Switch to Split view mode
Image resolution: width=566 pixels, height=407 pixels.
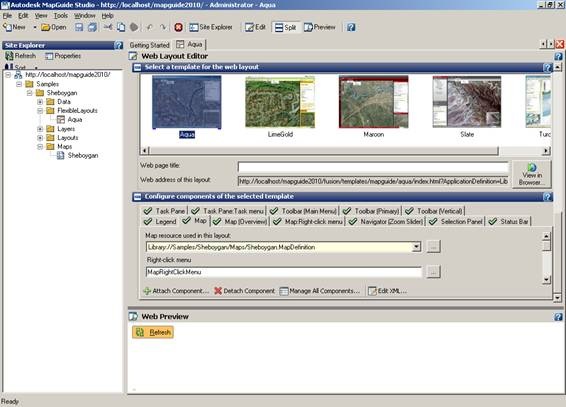(x=285, y=27)
